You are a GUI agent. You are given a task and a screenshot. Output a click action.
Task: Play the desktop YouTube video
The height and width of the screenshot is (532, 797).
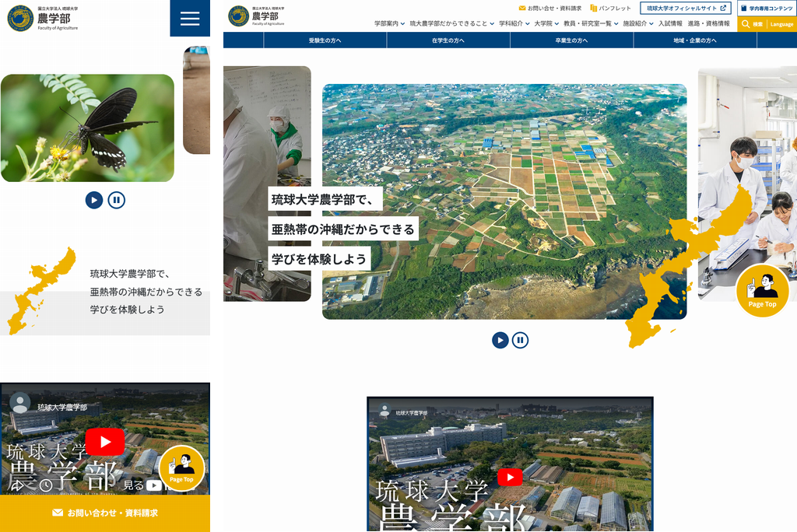coord(510,477)
